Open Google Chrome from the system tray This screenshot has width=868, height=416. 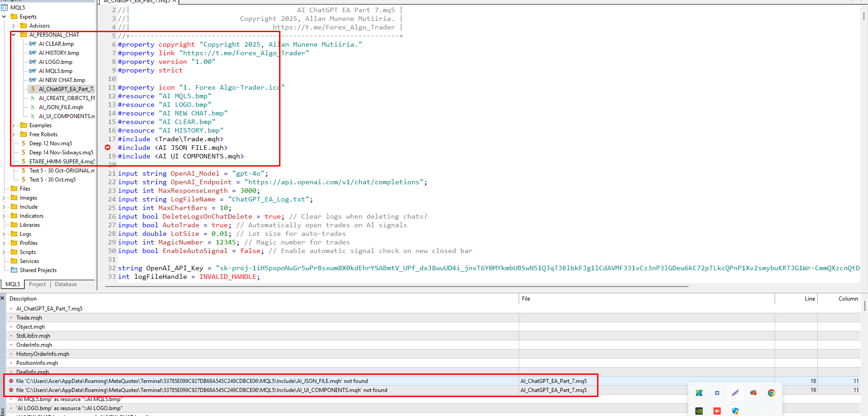[x=771, y=393]
